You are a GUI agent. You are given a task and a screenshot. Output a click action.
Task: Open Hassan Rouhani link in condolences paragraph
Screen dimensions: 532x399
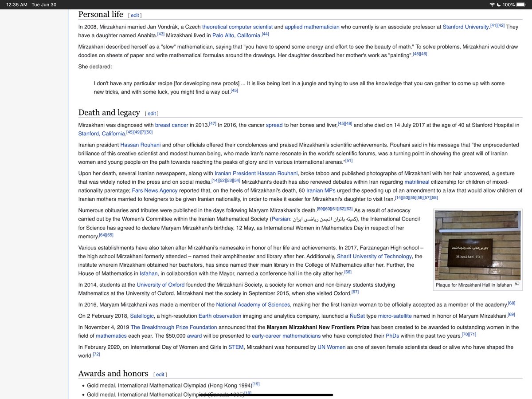pos(140,145)
